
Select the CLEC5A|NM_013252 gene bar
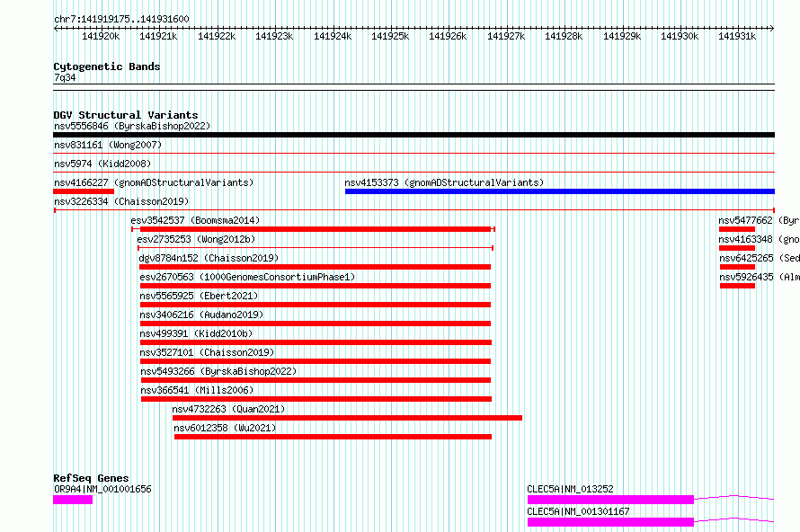[x=610, y=500]
